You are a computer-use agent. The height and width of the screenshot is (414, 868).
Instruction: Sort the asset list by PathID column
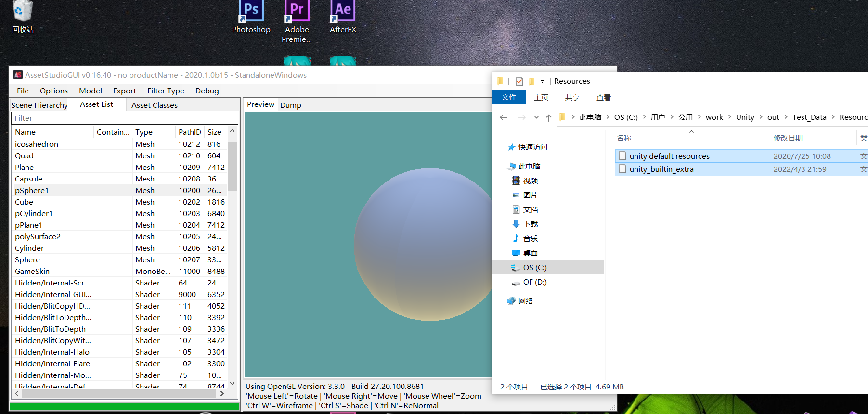point(190,132)
